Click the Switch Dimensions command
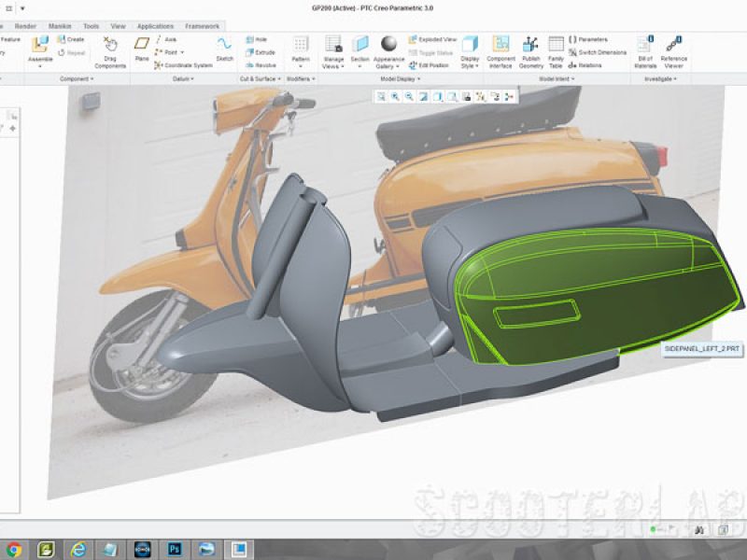Viewport: 747px width, 560px height. coord(598,52)
